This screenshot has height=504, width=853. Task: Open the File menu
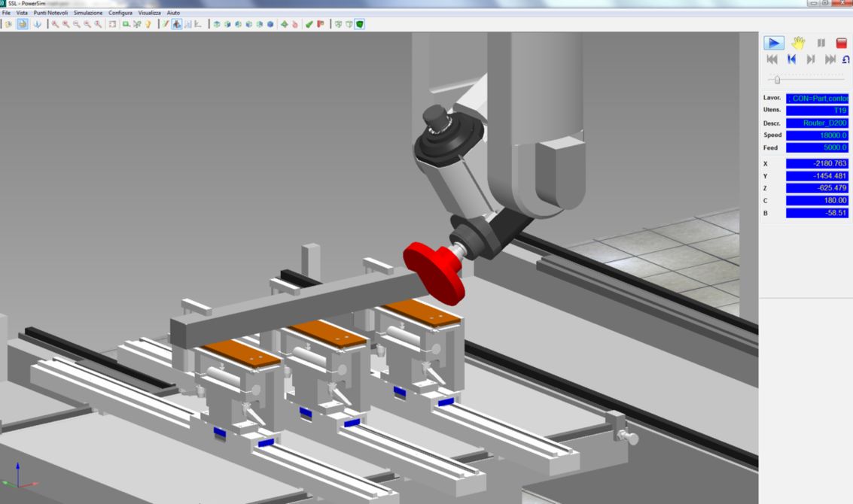6,13
